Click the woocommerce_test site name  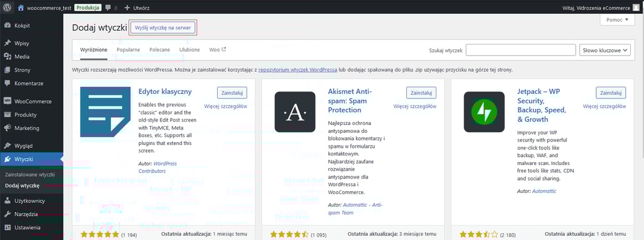pos(49,8)
